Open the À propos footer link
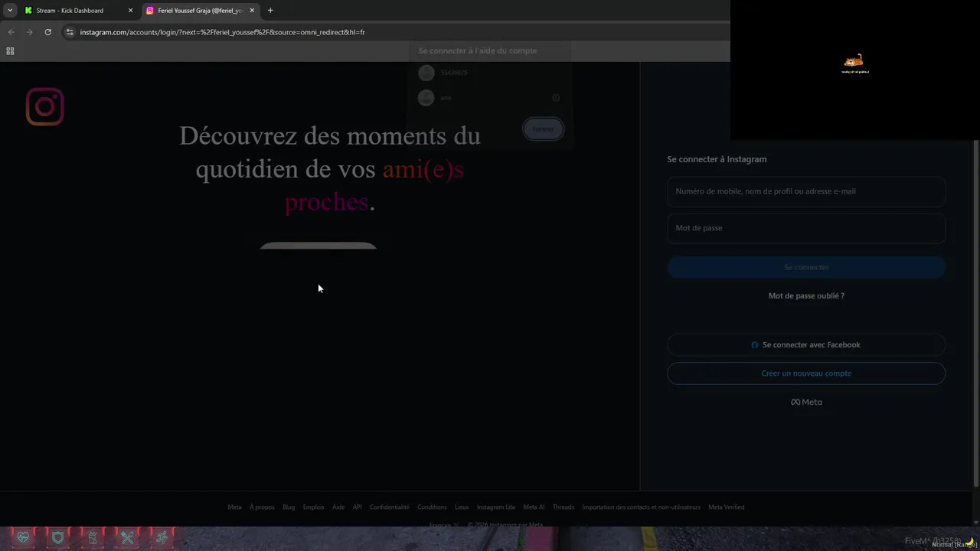Image resolution: width=980 pixels, height=551 pixels. tap(262, 507)
